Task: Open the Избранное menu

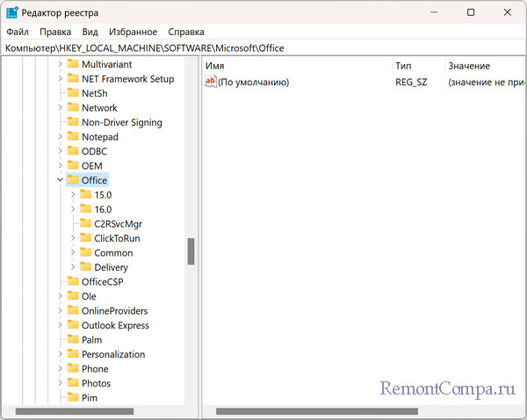Action: click(x=134, y=32)
